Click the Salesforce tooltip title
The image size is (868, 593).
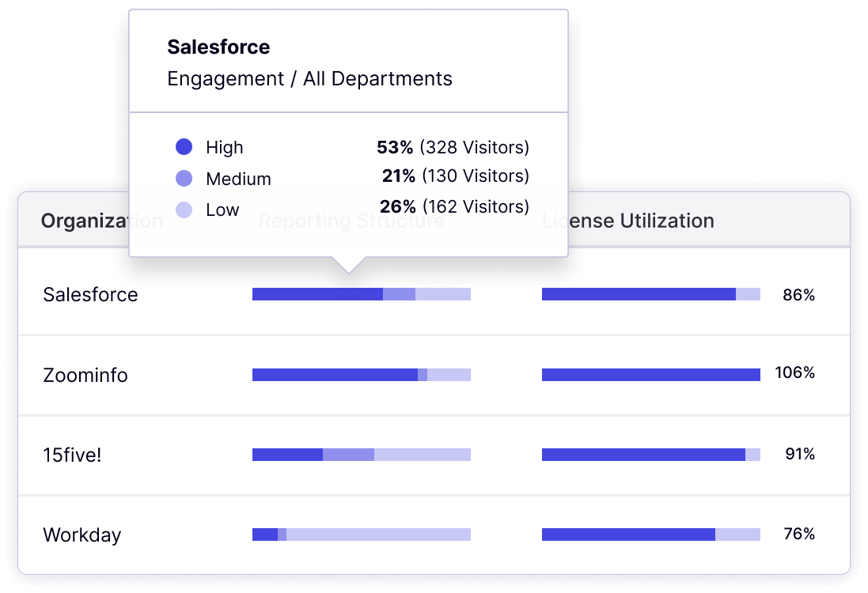pos(218,47)
